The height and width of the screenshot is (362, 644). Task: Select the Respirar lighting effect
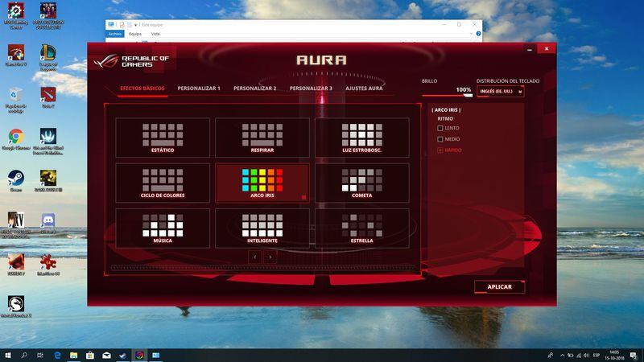pyautogui.click(x=262, y=138)
